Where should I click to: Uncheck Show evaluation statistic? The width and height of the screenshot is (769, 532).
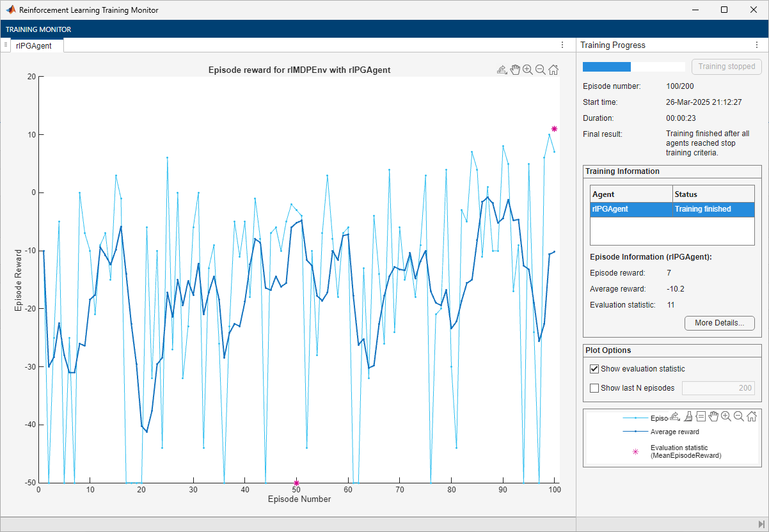[x=594, y=369]
